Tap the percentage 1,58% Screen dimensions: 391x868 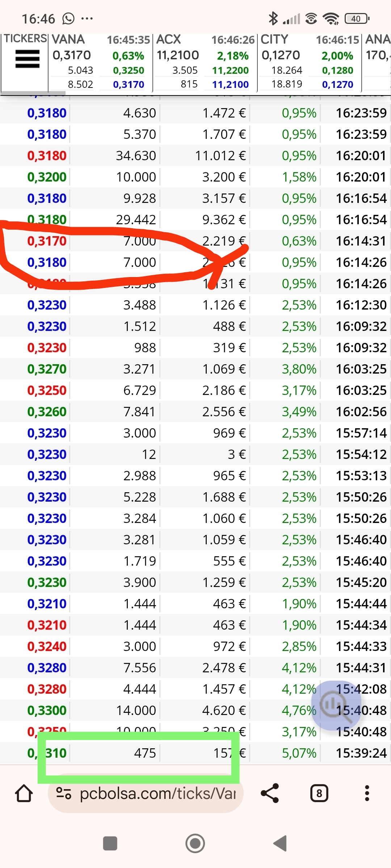299,177
